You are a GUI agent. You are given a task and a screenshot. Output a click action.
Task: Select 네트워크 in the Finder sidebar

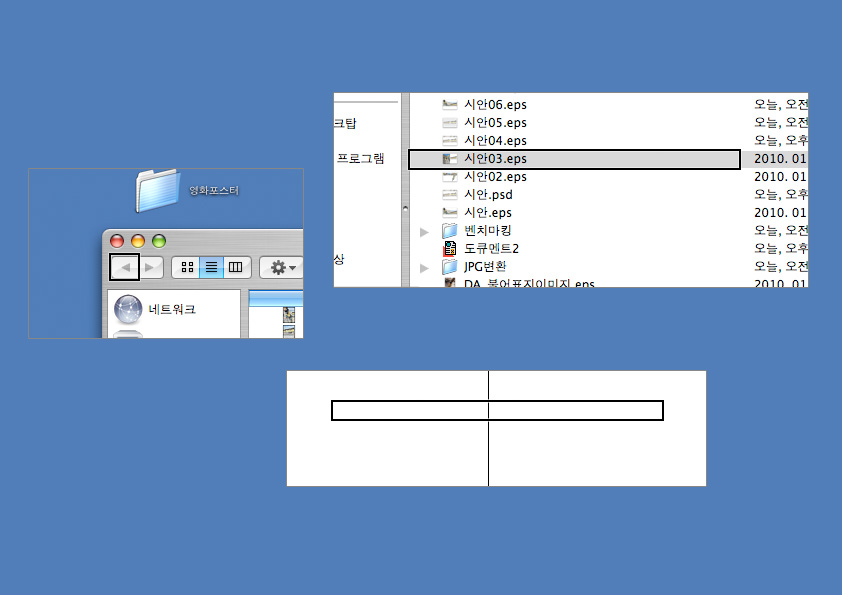(x=172, y=310)
